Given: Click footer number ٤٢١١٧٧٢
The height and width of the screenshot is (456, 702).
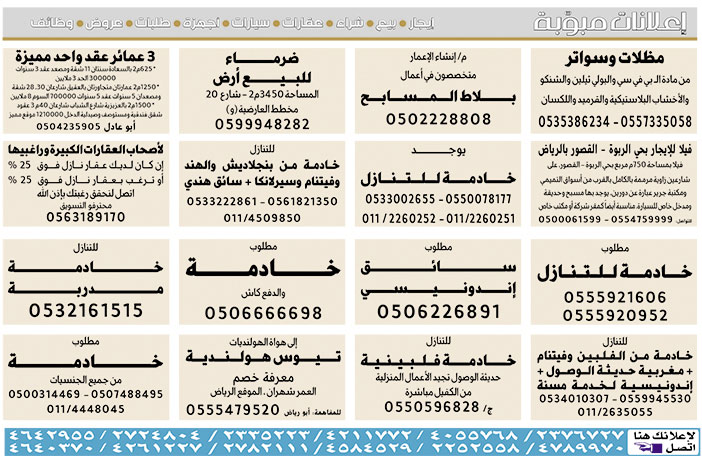Looking at the screenshot, I should coord(368,435).
